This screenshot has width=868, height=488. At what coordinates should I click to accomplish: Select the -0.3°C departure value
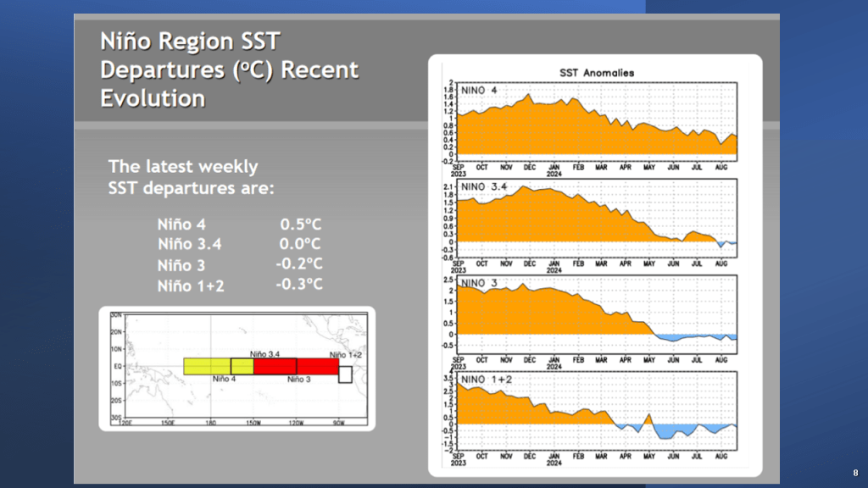[299, 284]
